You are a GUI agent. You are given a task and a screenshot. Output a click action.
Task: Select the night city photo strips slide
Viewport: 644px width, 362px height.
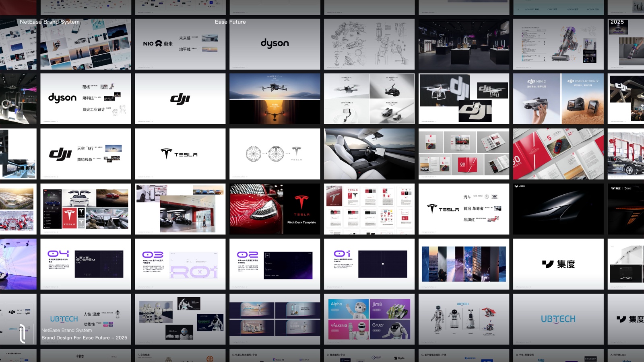[x=464, y=264]
